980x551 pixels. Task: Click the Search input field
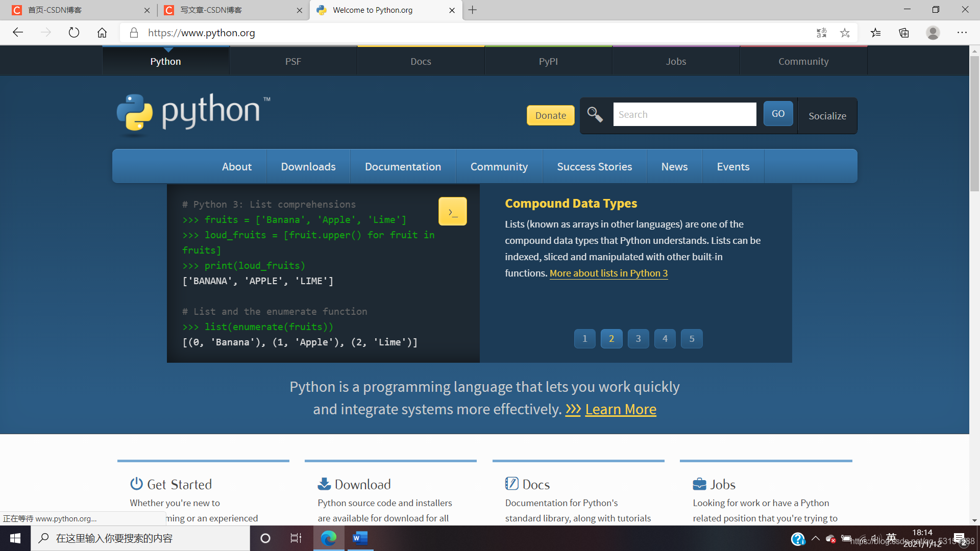[685, 114]
